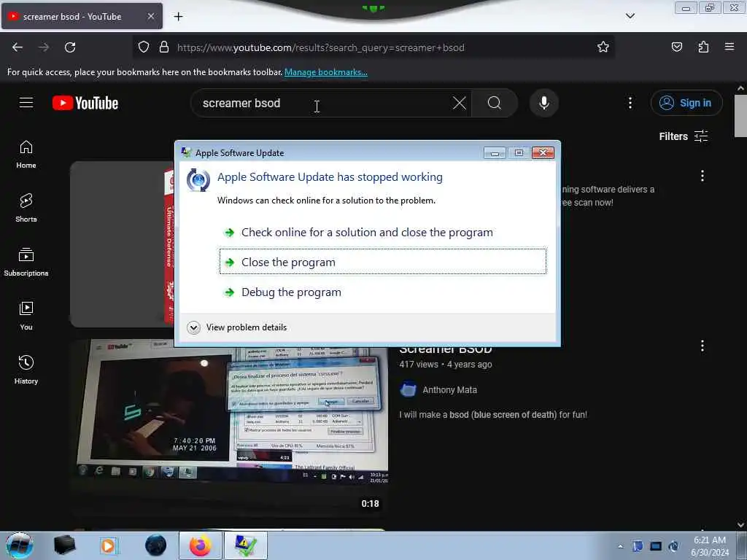Screen dimensions: 747x560
Task: Bookmark this page with the star icon
Action: [x=603, y=47]
